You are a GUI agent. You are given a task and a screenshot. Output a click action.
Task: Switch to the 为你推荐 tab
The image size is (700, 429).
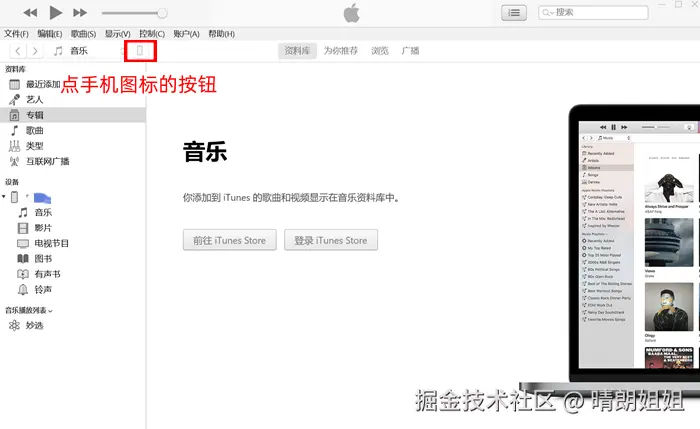pyautogui.click(x=341, y=51)
